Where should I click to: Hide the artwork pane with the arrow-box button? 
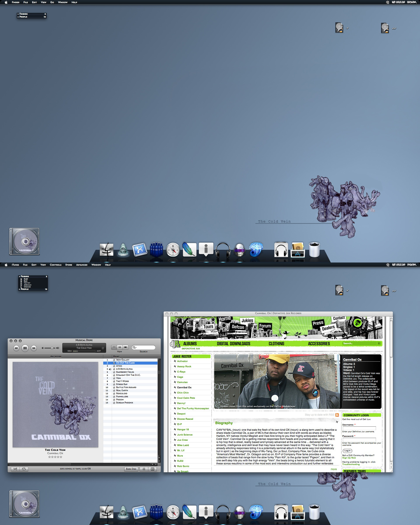[153, 469]
